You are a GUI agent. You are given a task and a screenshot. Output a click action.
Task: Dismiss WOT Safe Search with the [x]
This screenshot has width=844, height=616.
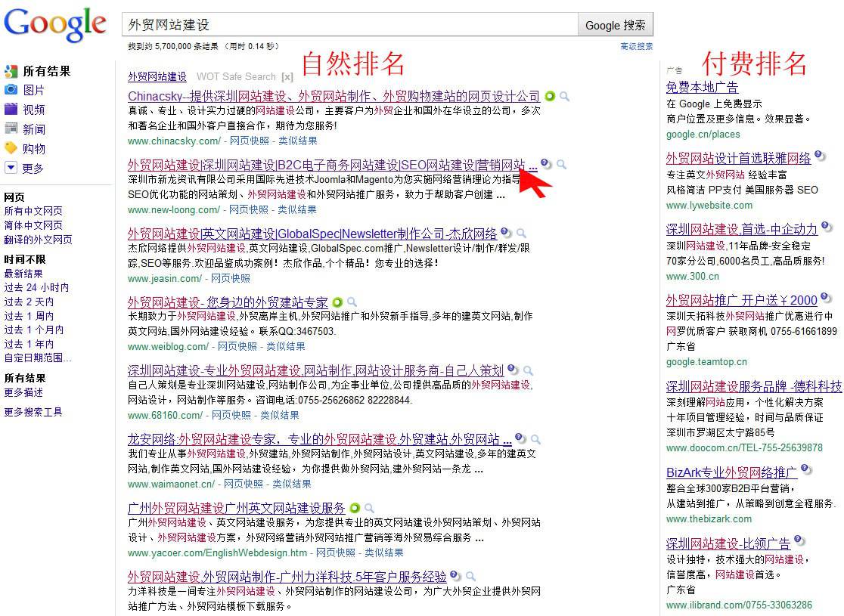pos(287,76)
